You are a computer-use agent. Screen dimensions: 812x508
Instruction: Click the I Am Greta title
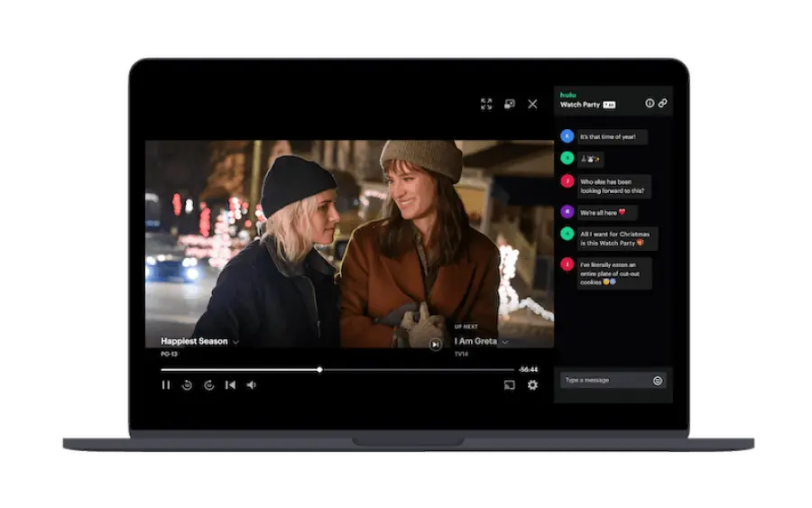[475, 341]
